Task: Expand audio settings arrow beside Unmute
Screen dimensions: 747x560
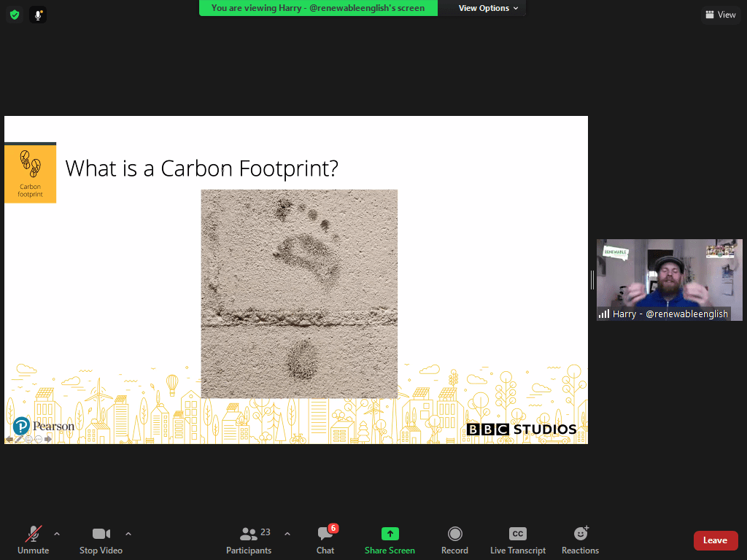Action: point(57,534)
